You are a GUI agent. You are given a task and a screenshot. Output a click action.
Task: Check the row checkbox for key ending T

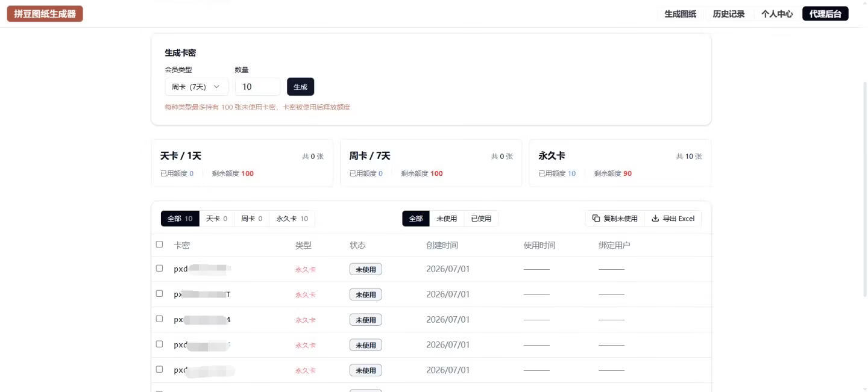point(159,294)
